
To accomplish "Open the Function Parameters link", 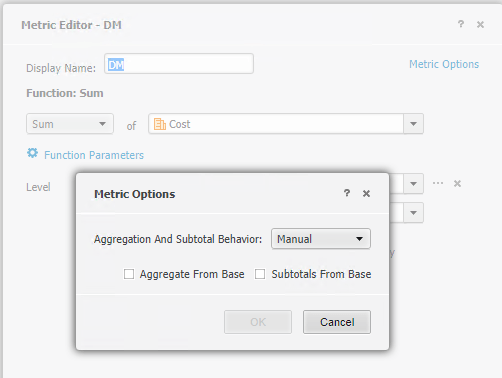I will click(x=94, y=155).
